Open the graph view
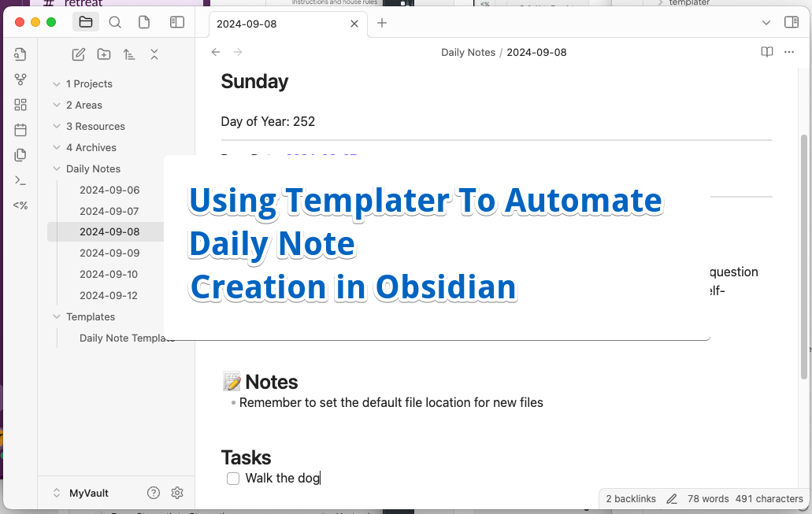 click(x=20, y=80)
